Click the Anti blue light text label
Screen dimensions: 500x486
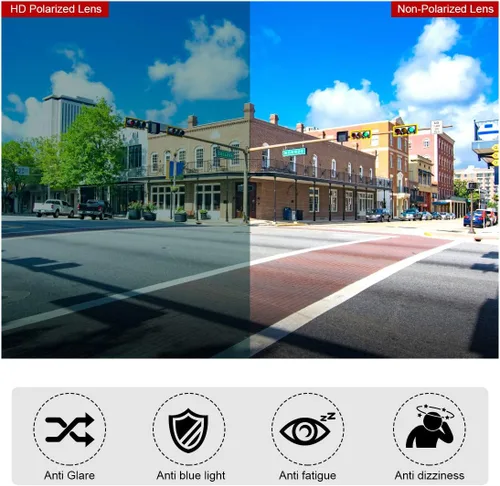click(x=191, y=475)
